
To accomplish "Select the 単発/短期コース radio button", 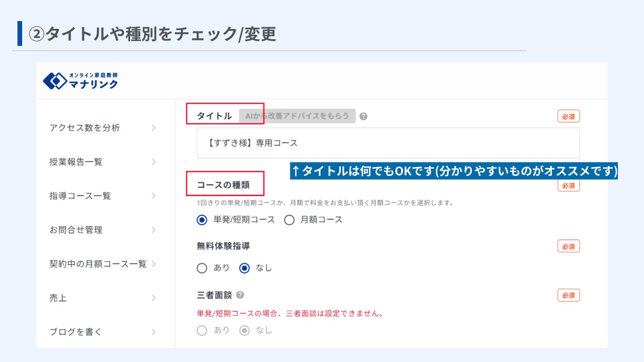I will pyautogui.click(x=202, y=220).
